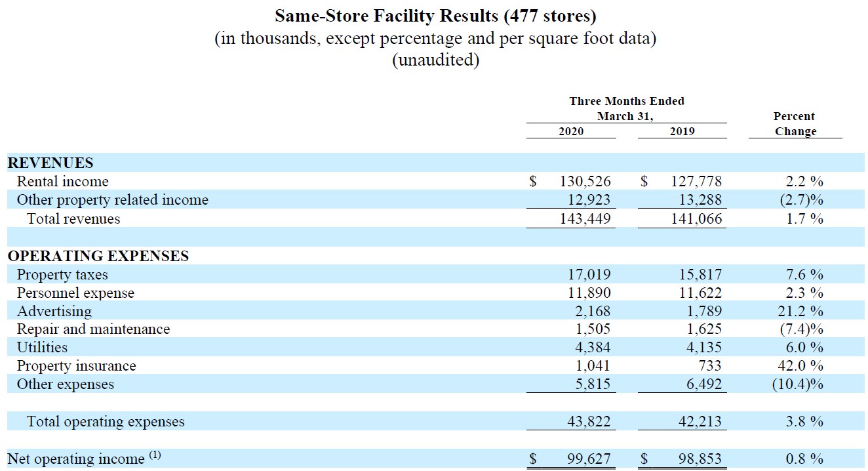Select the Other expenses 2020 value 5,815

click(x=593, y=384)
